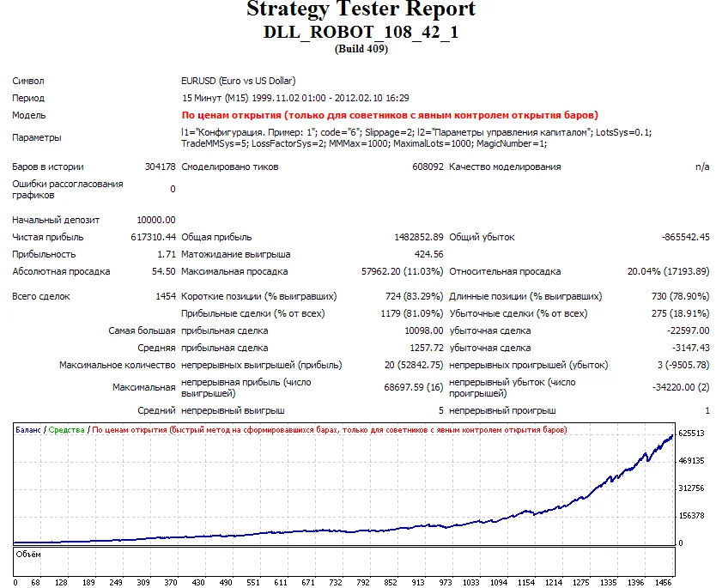Viewport: 716px width, 588px height.
Task: Click the Общий убыток value -865542.45
Action: pyautogui.click(x=686, y=238)
